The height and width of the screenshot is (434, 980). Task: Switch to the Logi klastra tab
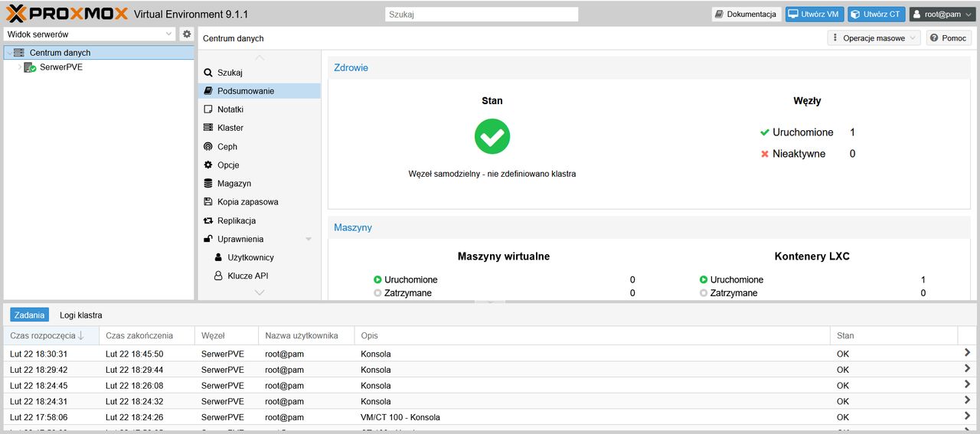coord(81,315)
